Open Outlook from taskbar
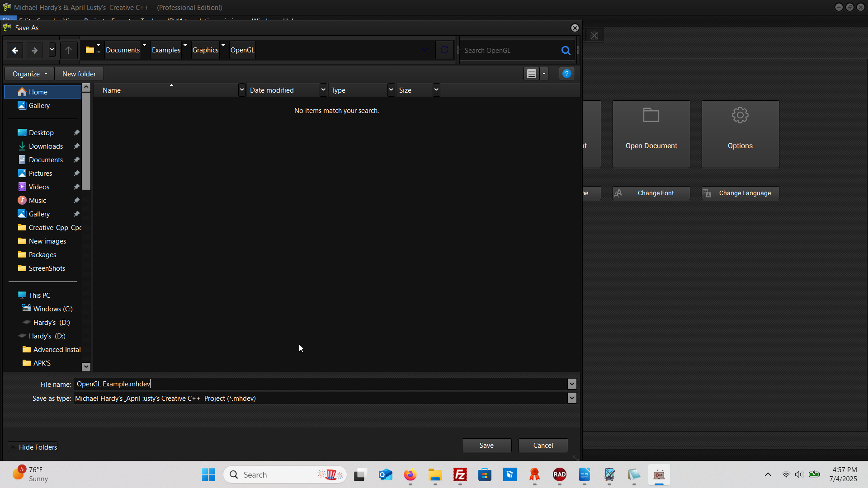 click(x=385, y=474)
